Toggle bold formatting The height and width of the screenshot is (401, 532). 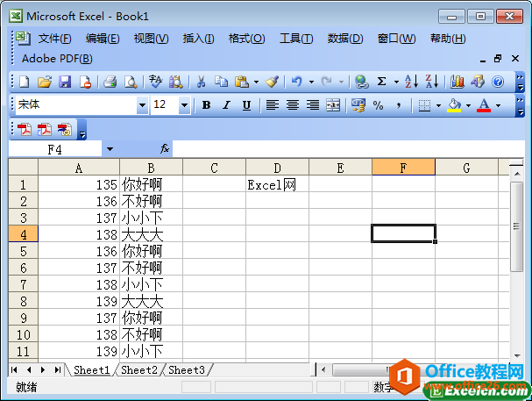pyautogui.click(x=206, y=105)
